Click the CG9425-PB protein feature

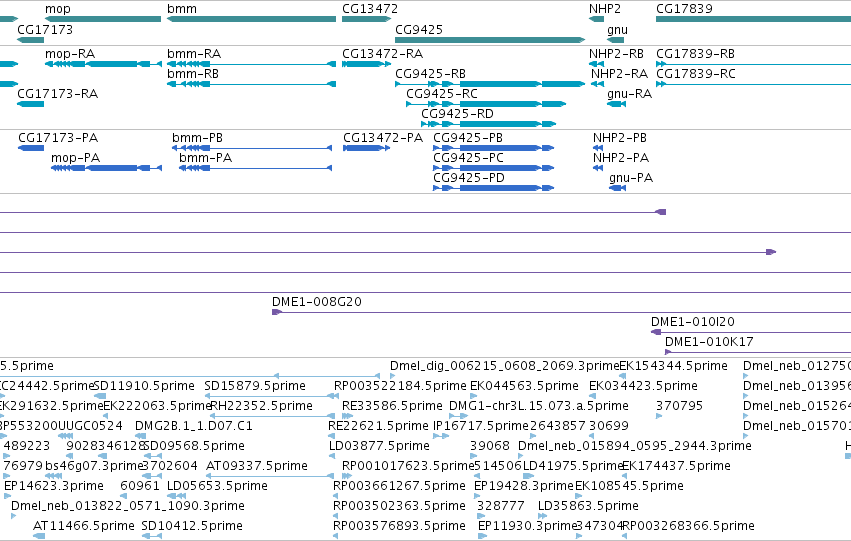493,148
